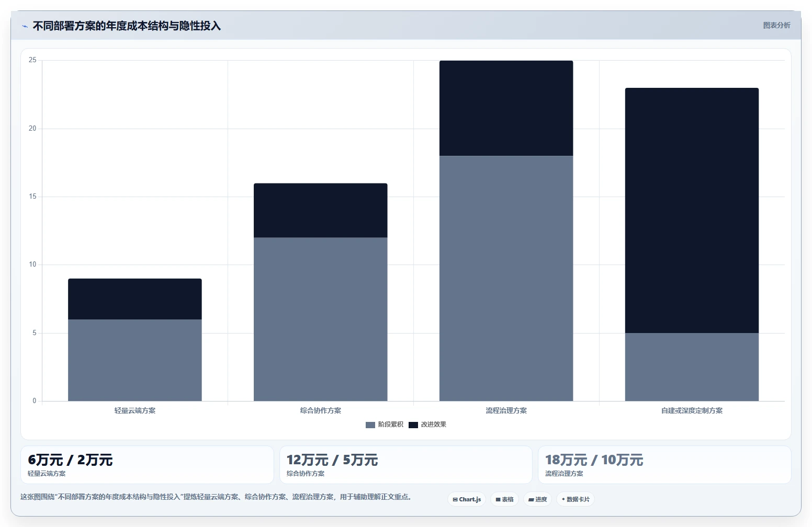Click the y-axis value 25
Screen dimensions: 812x527
[32, 60]
